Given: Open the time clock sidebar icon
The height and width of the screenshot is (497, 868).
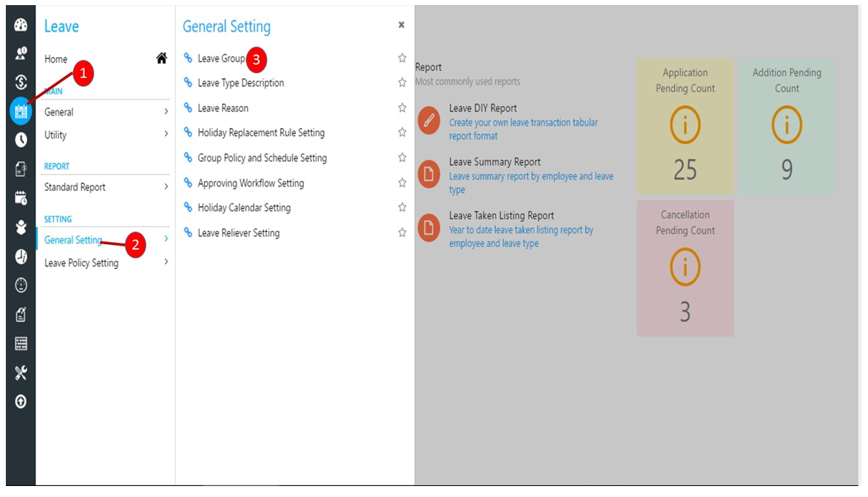Looking at the screenshot, I should tap(20, 140).
